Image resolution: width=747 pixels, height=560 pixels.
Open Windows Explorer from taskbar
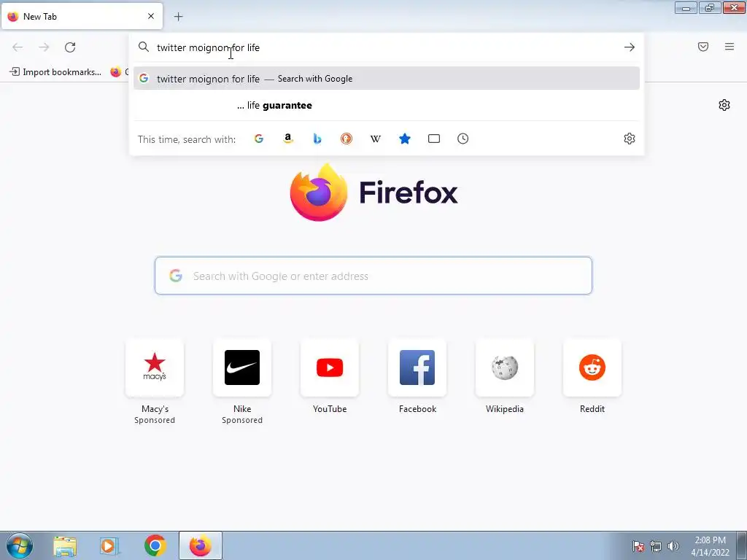click(x=65, y=546)
